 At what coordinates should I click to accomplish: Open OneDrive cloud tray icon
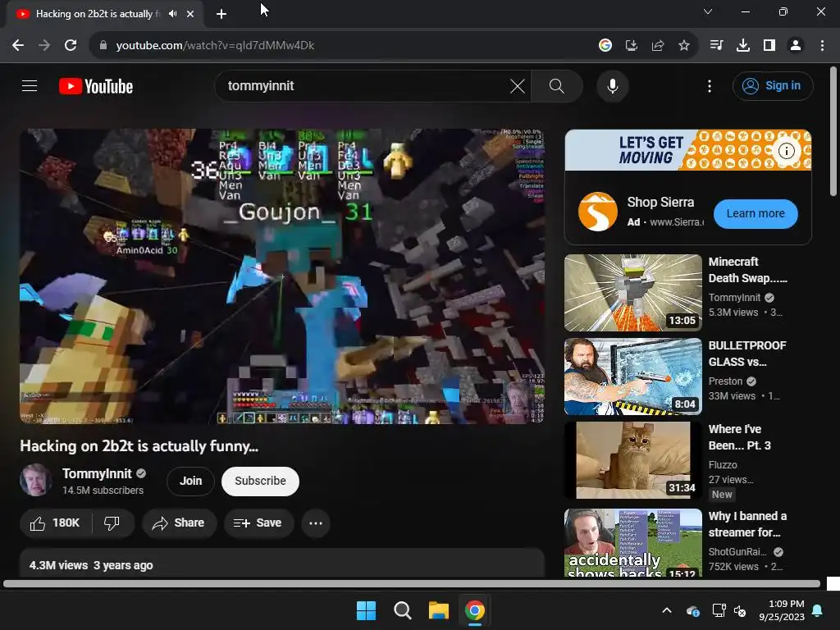point(692,610)
